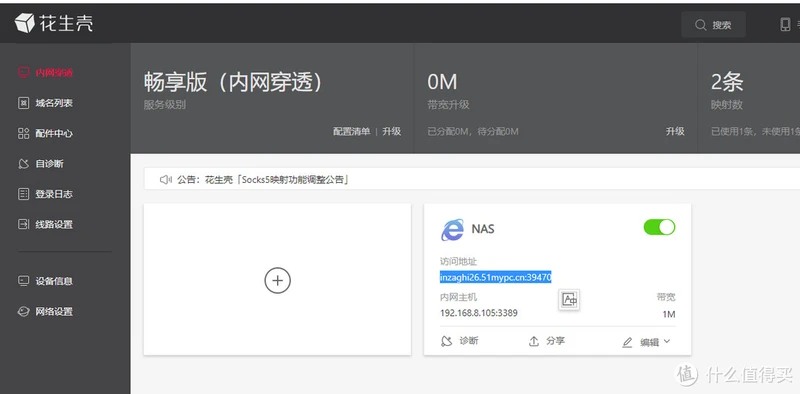This screenshot has height=394, width=800.
Task: Click the 编辑 pencil icon
Action: (628, 342)
